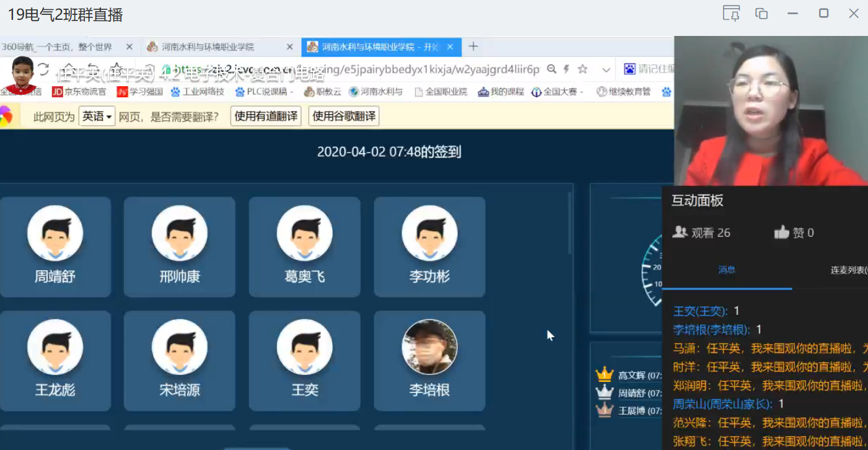Screen dimensions: 868x450
Task: Select the 消息 tab in interaction panel
Action: point(727,270)
